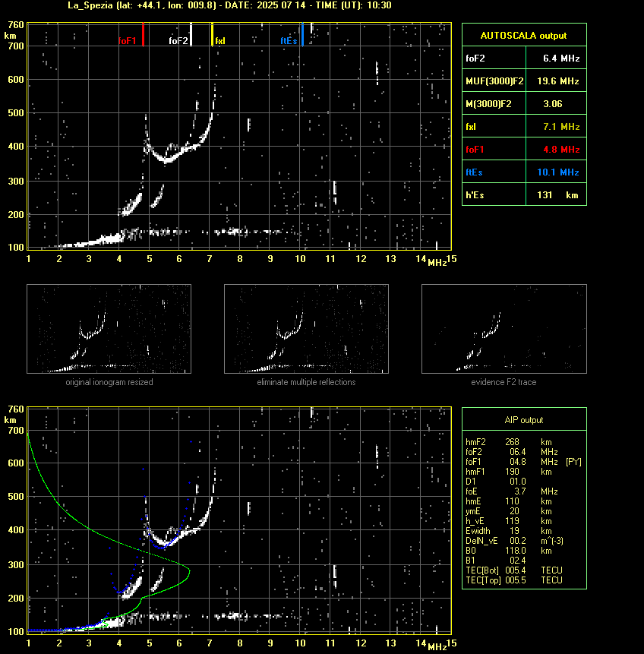Viewport: 644px width, 654px height.
Task: Open the eliminate multiple reflections thumbnail
Action: [x=306, y=329]
